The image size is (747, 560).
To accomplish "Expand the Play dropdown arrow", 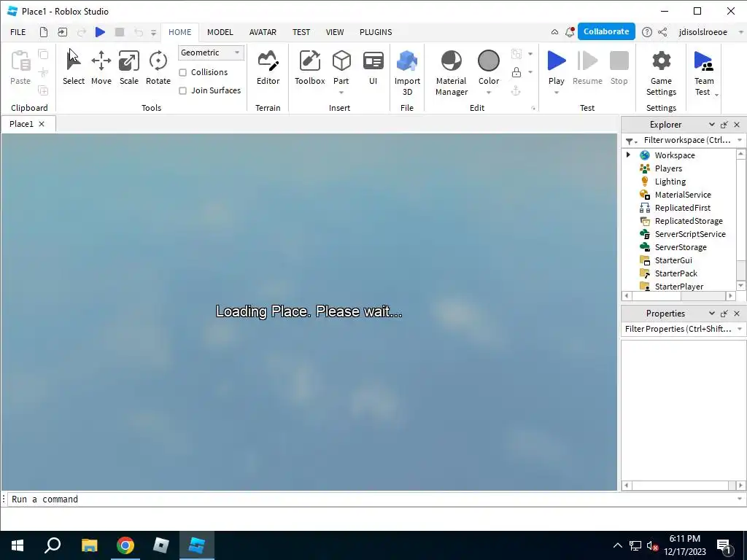I will pos(556,93).
